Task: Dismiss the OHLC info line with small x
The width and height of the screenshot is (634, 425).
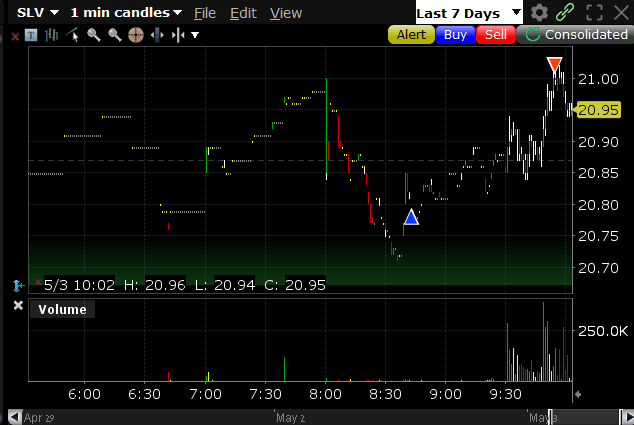Action: [x=38, y=282]
